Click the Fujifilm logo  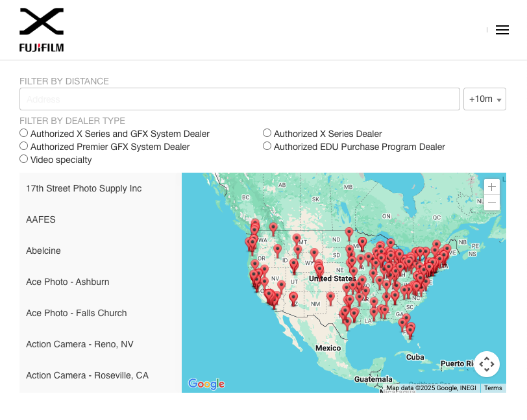point(41,29)
